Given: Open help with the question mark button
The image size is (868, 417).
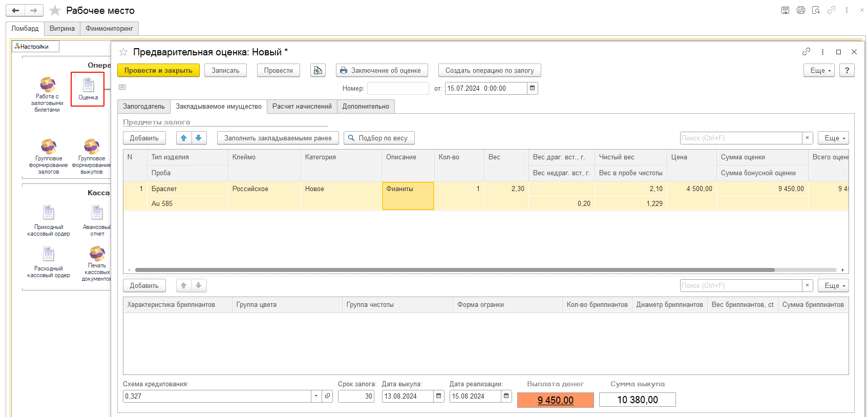Looking at the screenshot, I should pos(847,70).
